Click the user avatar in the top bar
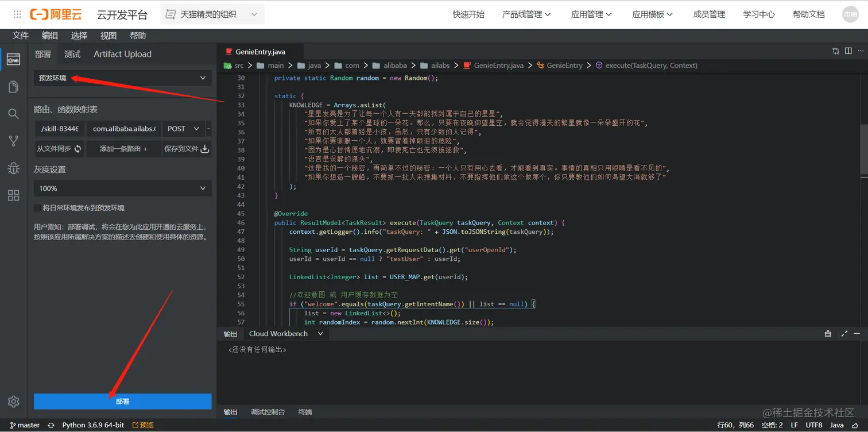Screen dimensions: 868x432 pos(850,14)
